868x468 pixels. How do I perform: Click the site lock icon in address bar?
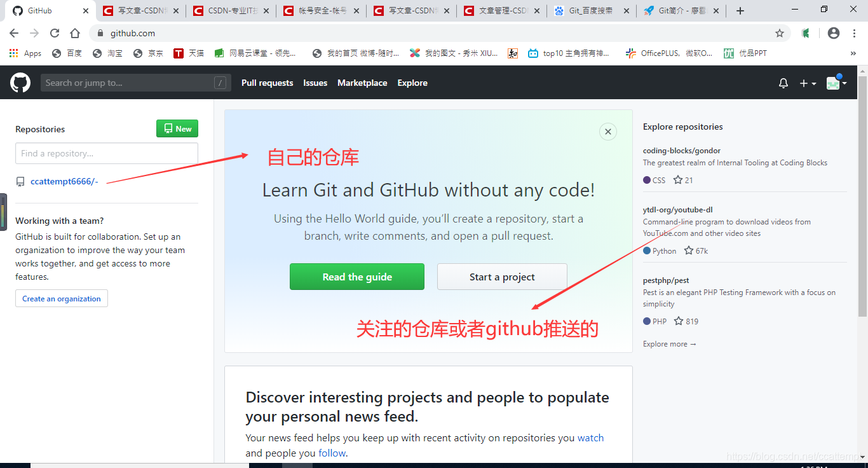[x=100, y=33]
